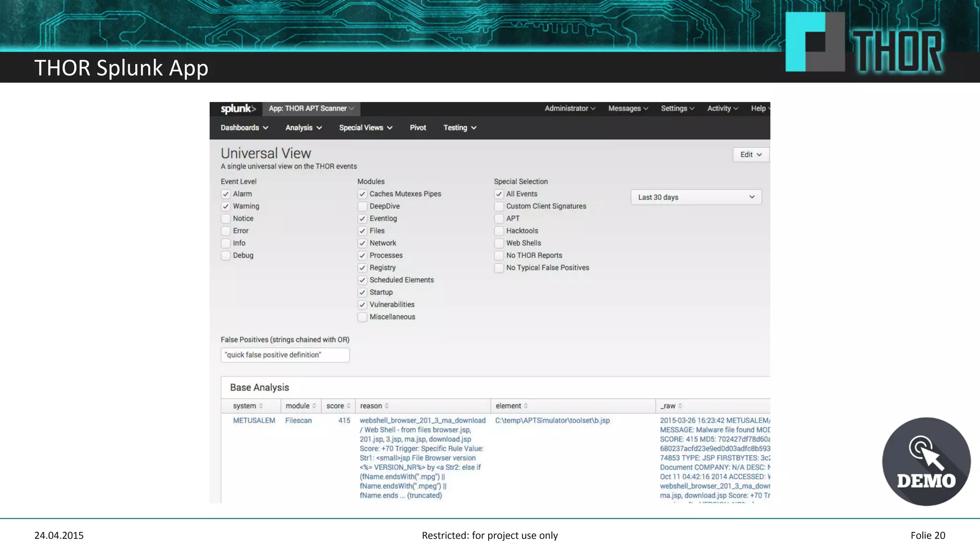
Task: Click the webshell_browser reason text
Action: (x=423, y=458)
